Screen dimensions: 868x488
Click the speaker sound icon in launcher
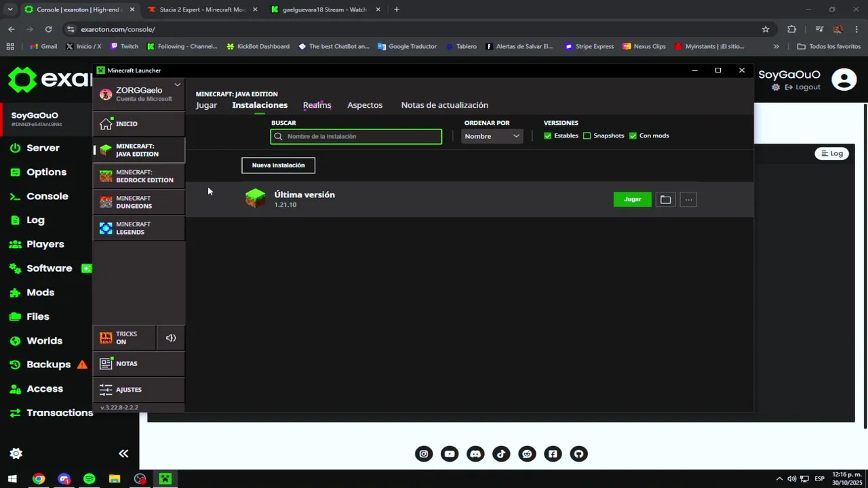(171, 338)
